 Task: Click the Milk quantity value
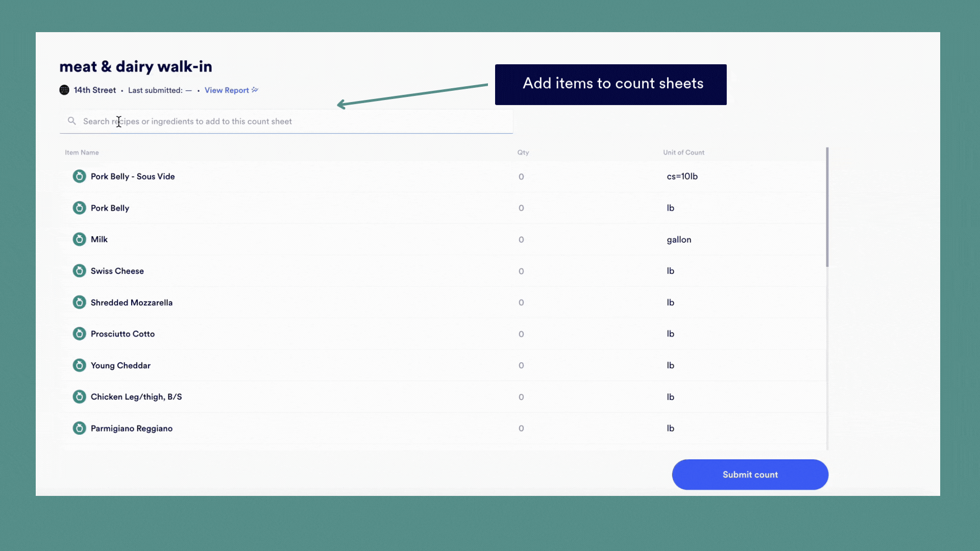click(521, 240)
